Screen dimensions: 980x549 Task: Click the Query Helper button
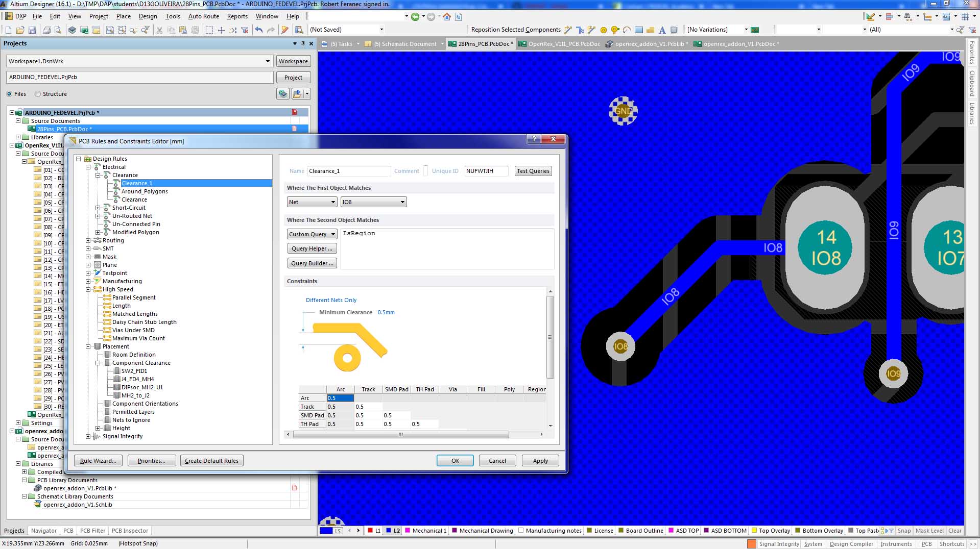[312, 248]
